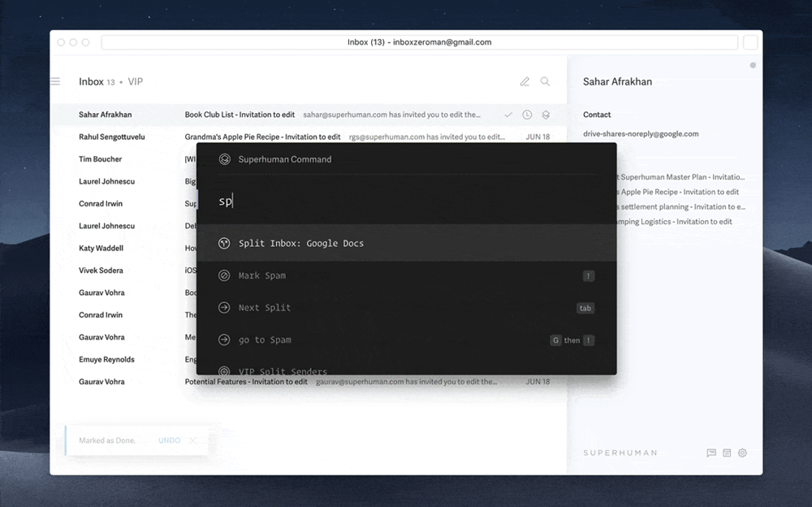This screenshot has width=812, height=507.
Task: Click the G key badge on go to Spam
Action: click(555, 340)
